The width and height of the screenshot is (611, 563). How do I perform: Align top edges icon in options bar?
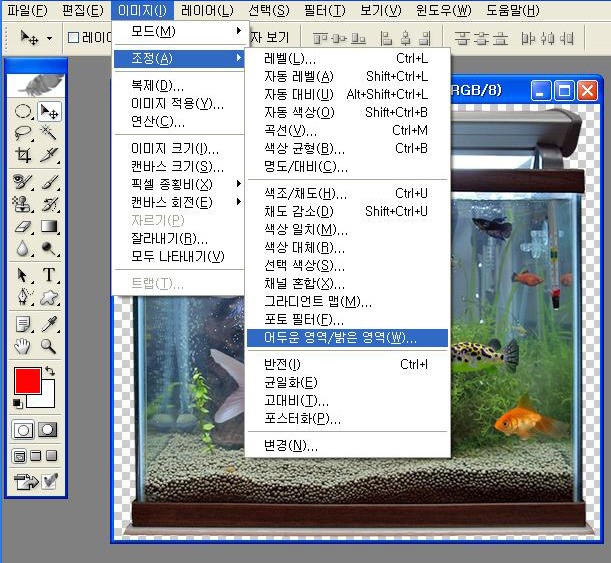320,38
